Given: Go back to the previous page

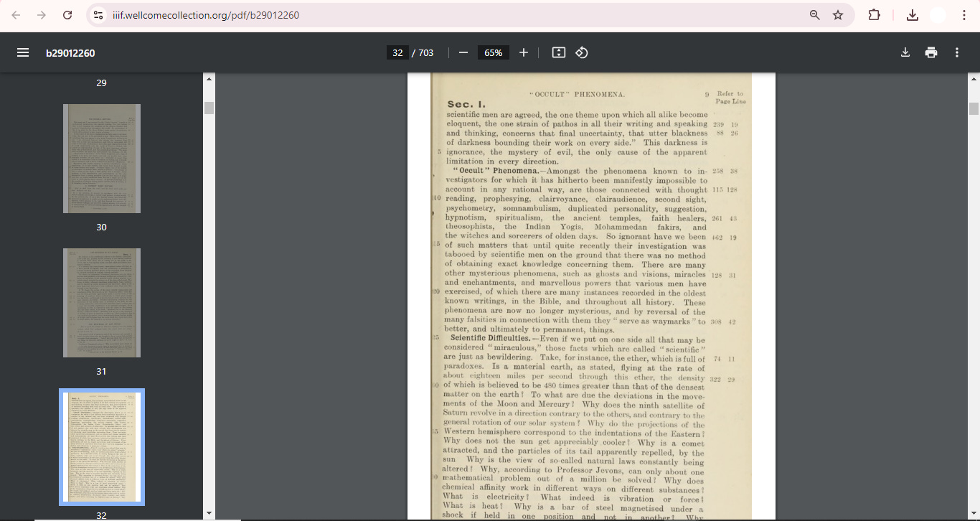Looking at the screenshot, I should tap(16, 15).
